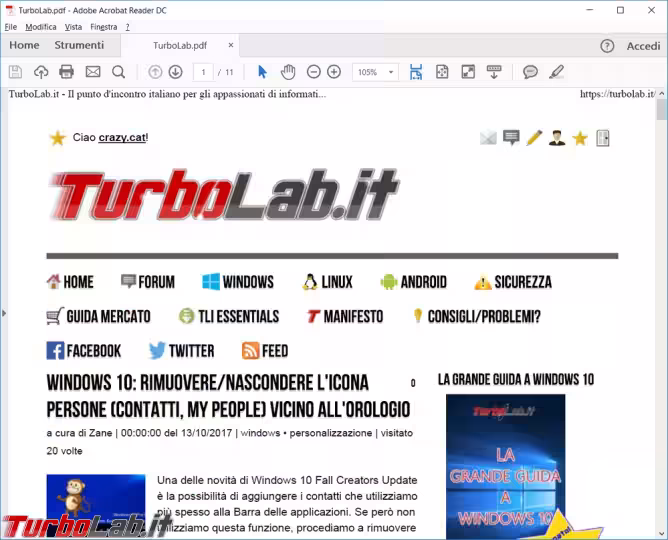Click the Windows 10 icona Persone article title

coord(228,396)
